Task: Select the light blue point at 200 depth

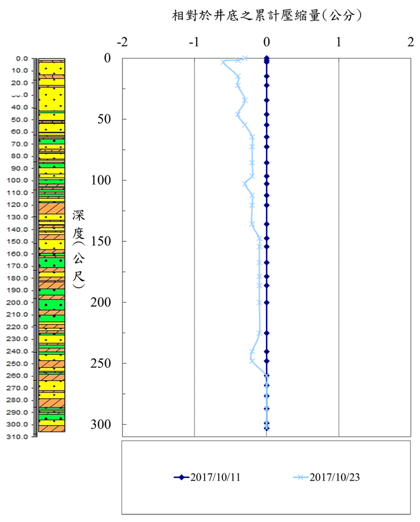Action: coord(260,303)
